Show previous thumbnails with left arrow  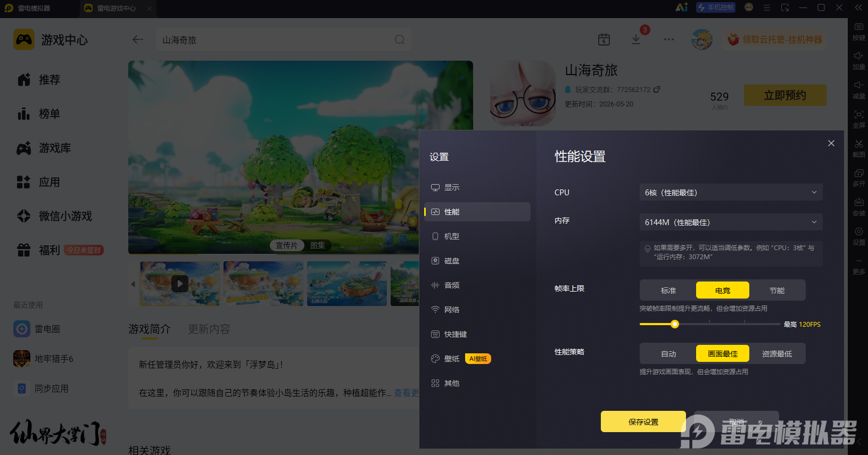pyautogui.click(x=133, y=284)
